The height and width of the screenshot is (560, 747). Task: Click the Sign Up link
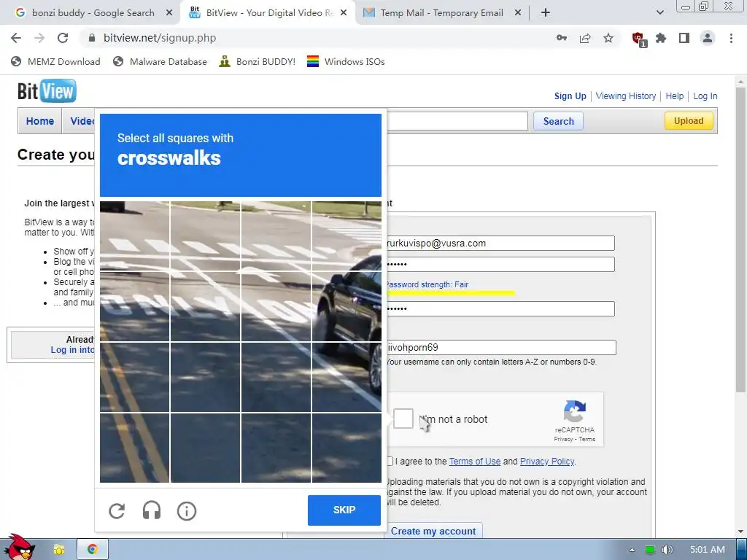[x=570, y=96]
